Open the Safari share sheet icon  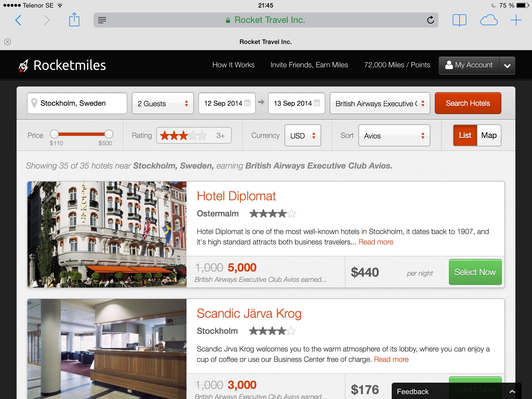74,20
